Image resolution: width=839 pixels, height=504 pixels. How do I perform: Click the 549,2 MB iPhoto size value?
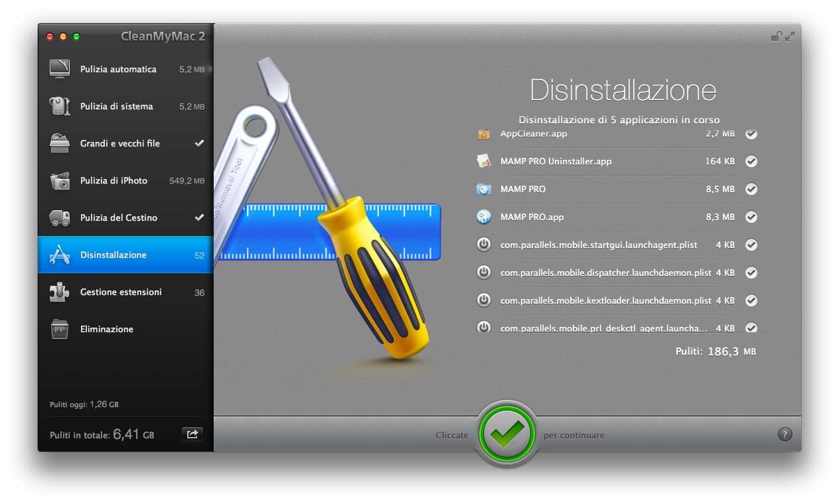click(187, 180)
